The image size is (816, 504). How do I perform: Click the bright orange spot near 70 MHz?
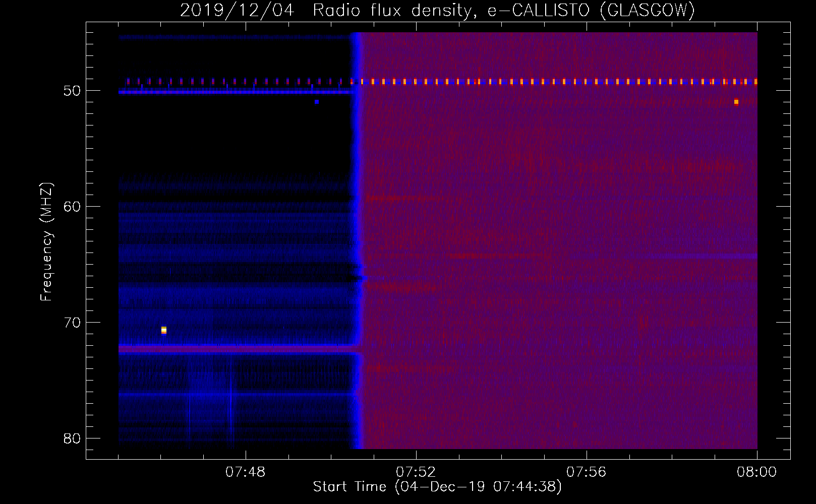[x=164, y=330]
